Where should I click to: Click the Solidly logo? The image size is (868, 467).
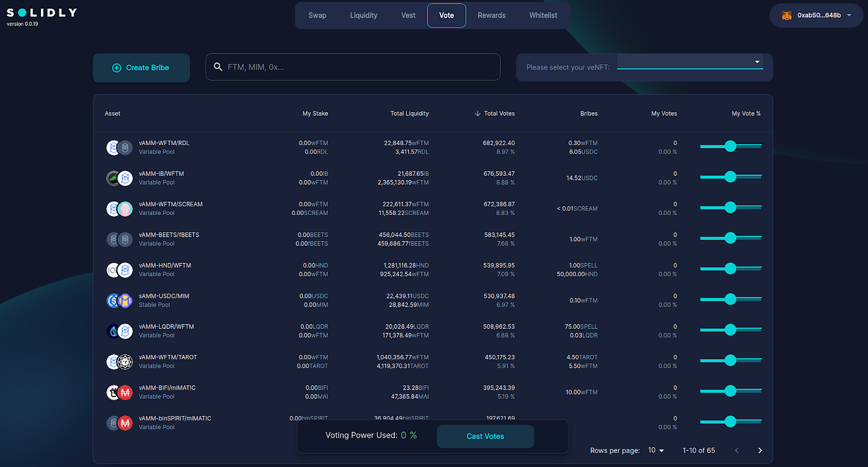[41, 11]
